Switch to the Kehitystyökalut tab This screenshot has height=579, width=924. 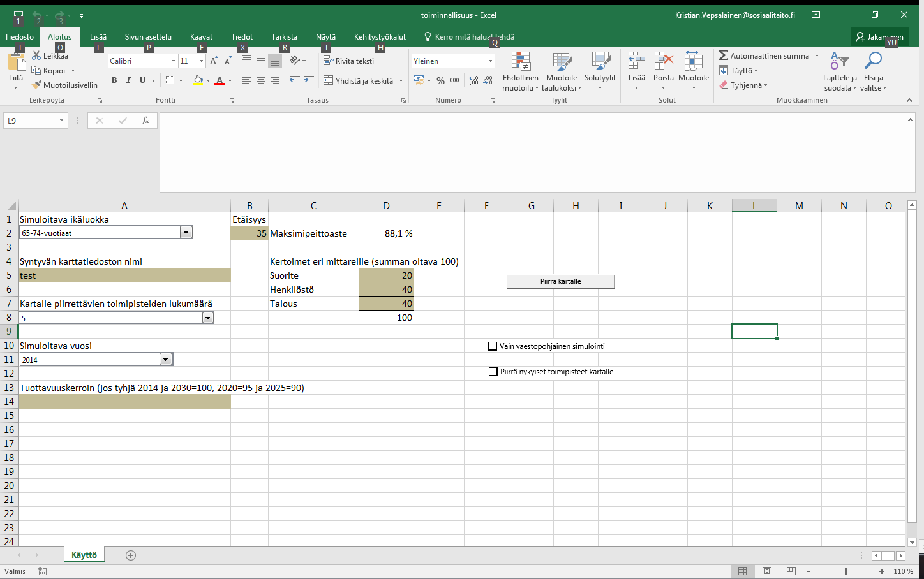[x=380, y=37]
